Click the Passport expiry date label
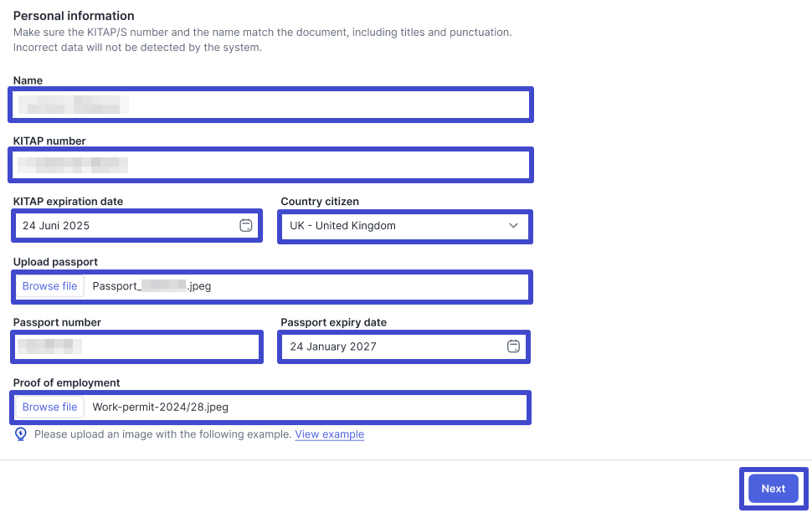The image size is (812, 513). (333, 322)
